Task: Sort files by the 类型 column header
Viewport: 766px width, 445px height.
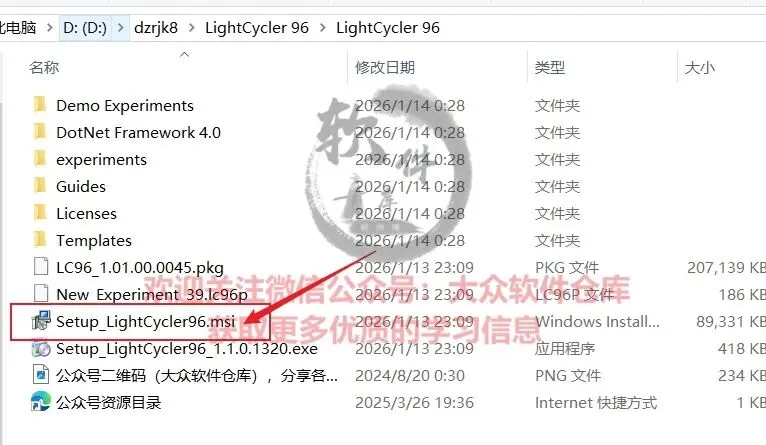Action: click(550, 67)
